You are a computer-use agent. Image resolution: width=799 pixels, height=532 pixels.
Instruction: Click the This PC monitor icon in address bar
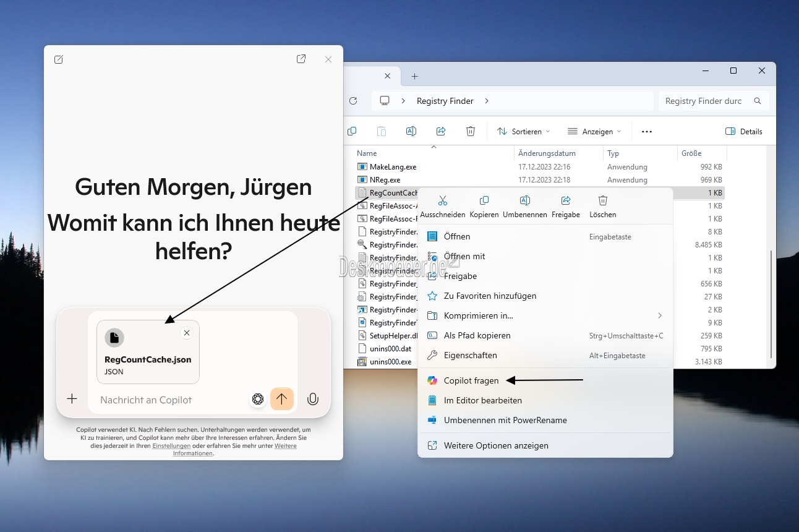pos(385,101)
